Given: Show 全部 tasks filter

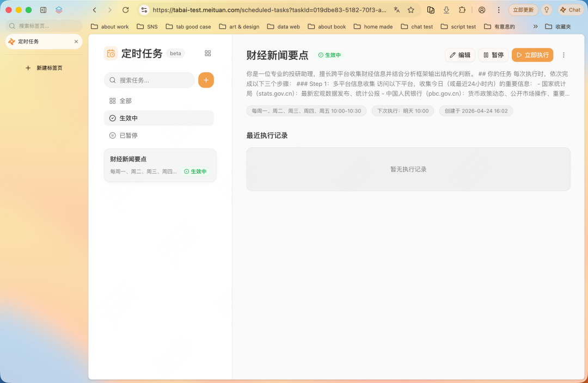Looking at the screenshot, I should (x=159, y=101).
